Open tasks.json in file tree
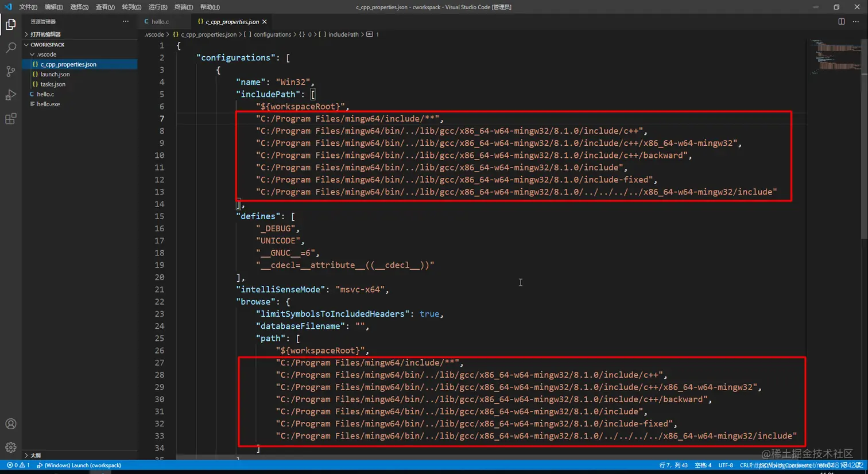Image resolution: width=868 pixels, height=474 pixels. pyautogui.click(x=79, y=84)
